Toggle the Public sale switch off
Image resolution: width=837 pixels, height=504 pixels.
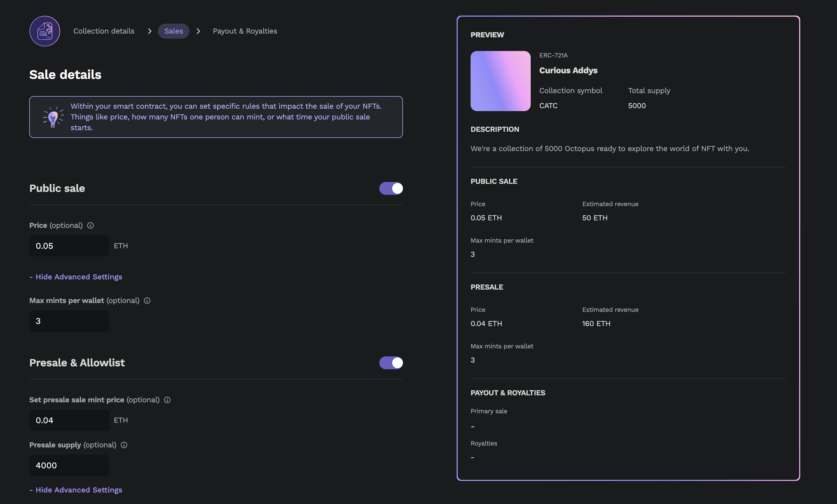(391, 188)
